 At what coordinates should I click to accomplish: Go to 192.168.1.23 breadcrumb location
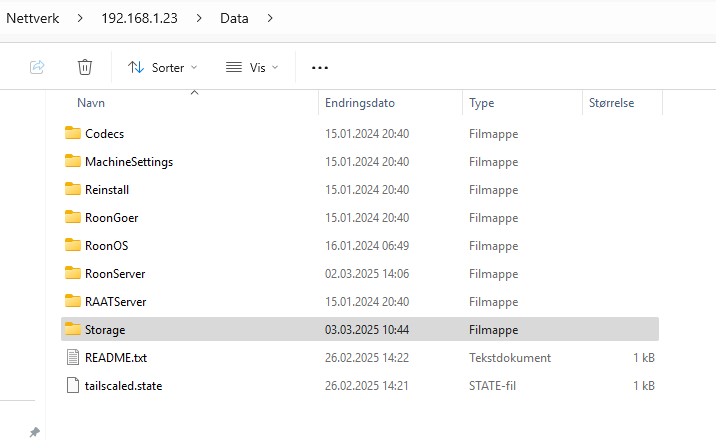pos(139,18)
